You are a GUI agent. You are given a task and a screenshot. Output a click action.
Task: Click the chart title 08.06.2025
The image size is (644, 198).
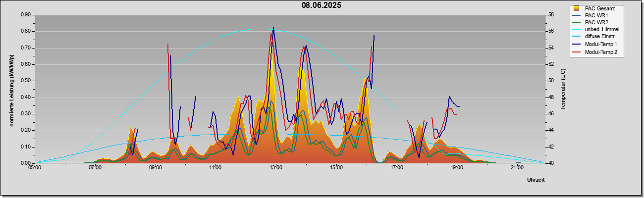[x=322, y=5]
